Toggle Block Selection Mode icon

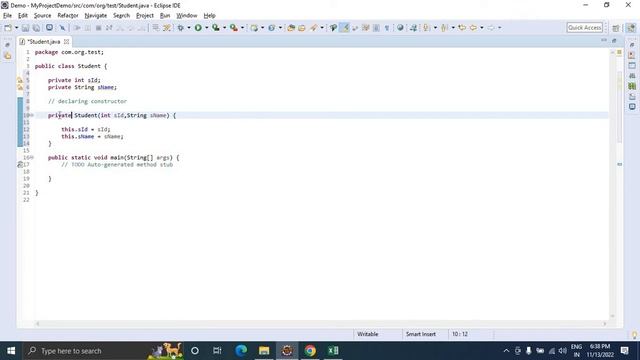(376, 28)
